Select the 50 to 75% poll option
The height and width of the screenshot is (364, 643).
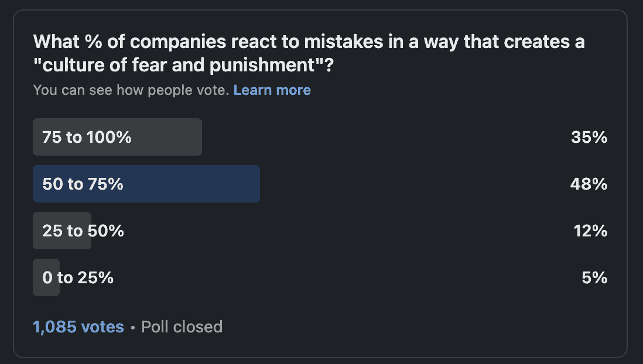point(320,184)
